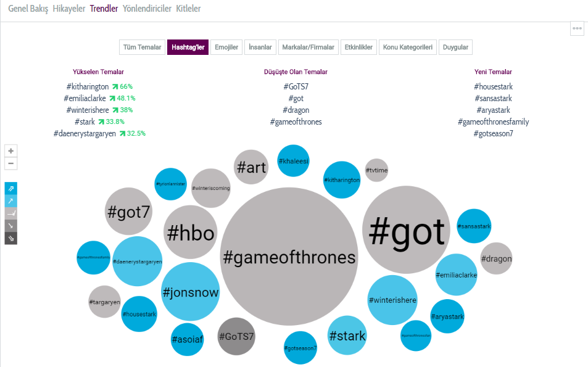
Task: Open the Yönlendiriciler tab
Action: (x=147, y=9)
